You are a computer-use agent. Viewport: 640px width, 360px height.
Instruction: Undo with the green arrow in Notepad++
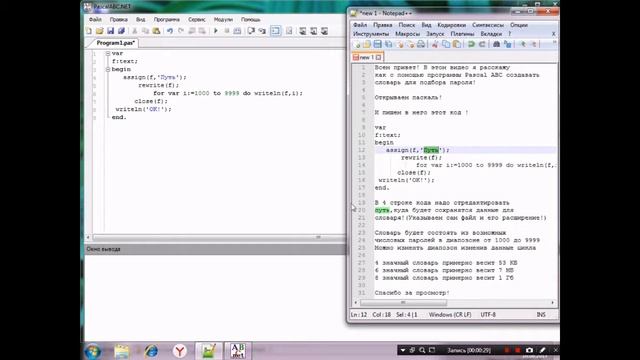pyautogui.click(x=471, y=44)
